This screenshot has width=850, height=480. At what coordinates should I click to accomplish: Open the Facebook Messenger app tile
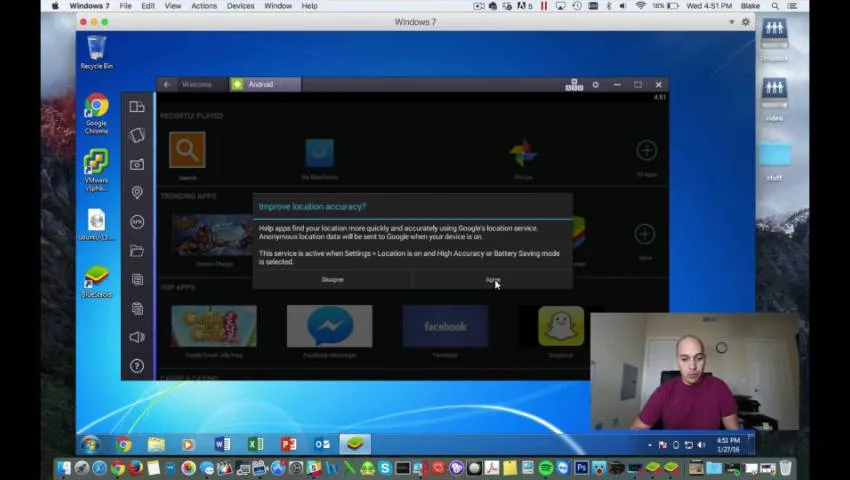(330, 326)
